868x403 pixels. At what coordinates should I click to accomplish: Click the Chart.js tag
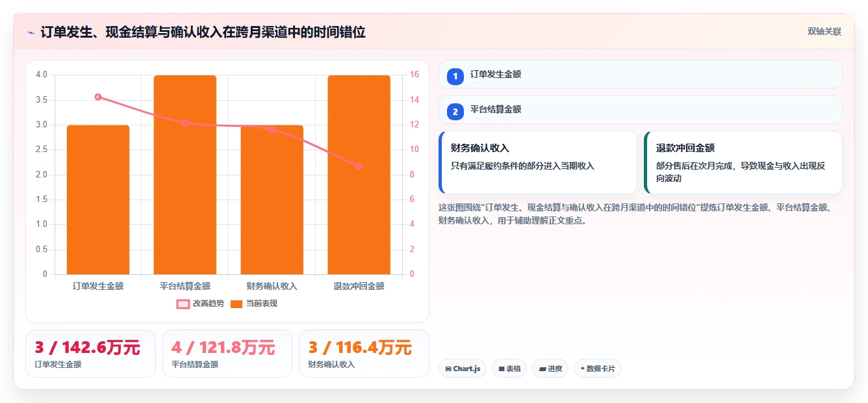pos(463,369)
